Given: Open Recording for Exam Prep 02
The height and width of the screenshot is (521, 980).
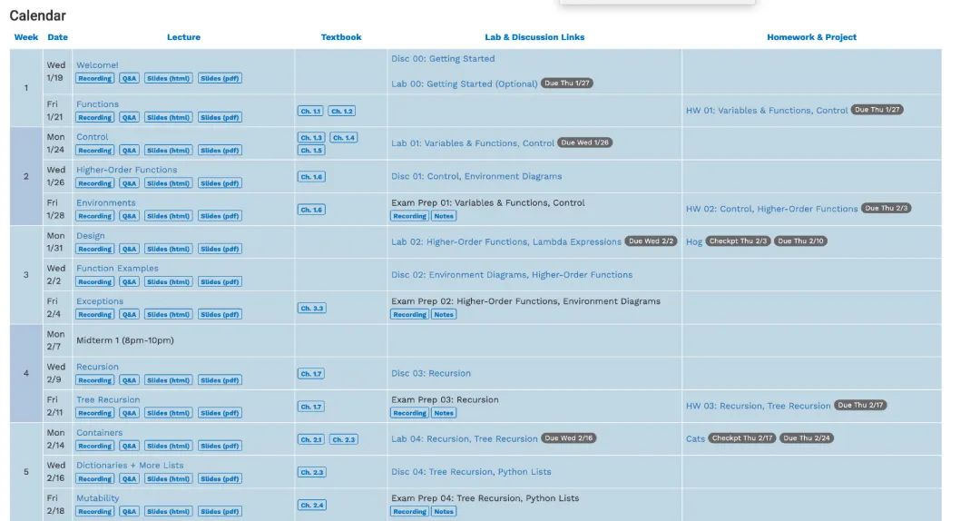Looking at the screenshot, I should pos(409,315).
